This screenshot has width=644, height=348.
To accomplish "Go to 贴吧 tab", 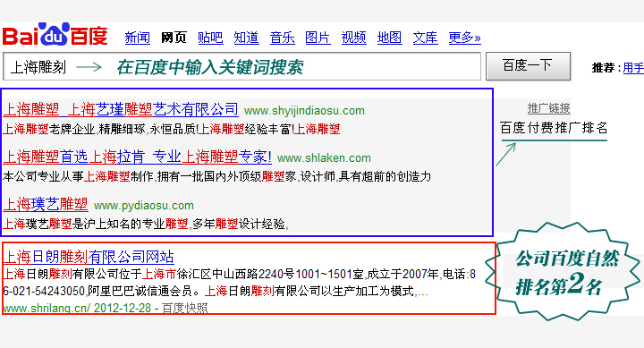I will (210, 38).
